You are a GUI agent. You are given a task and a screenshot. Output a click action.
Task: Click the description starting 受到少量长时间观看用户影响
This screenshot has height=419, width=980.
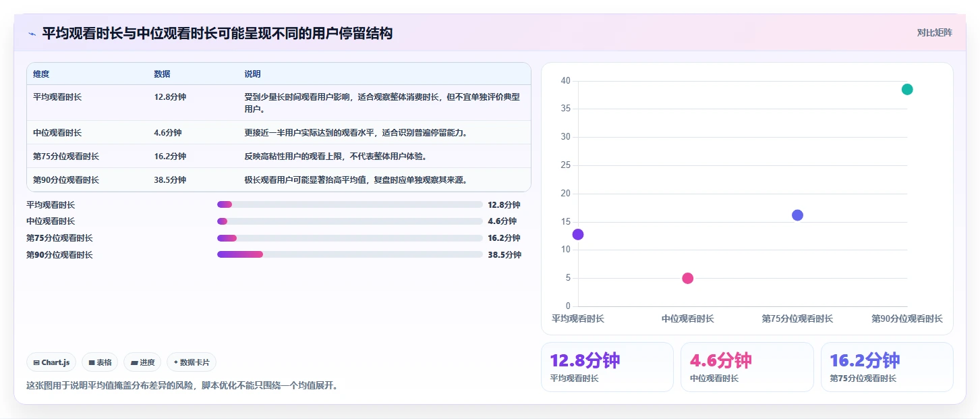tap(382, 103)
